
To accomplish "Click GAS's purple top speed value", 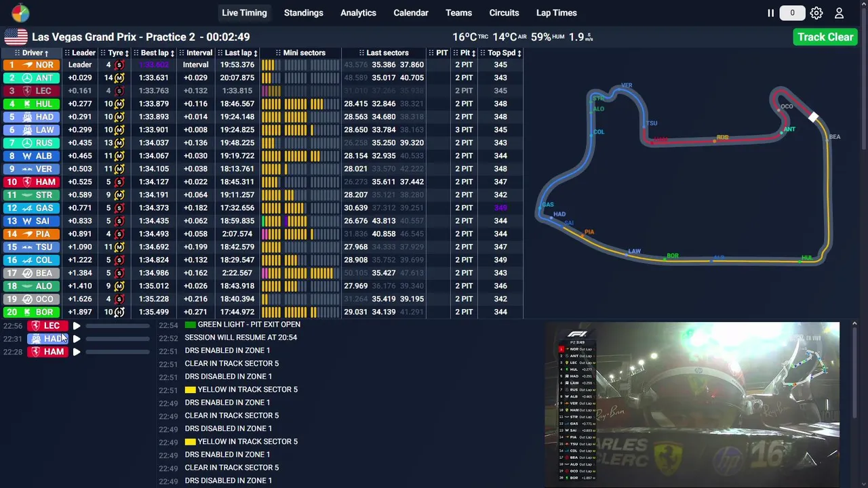I will click(500, 208).
